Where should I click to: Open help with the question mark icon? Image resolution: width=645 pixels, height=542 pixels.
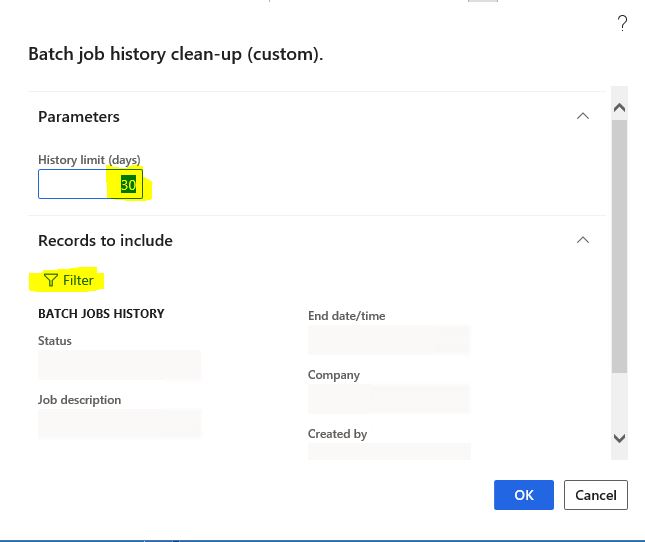pos(622,23)
